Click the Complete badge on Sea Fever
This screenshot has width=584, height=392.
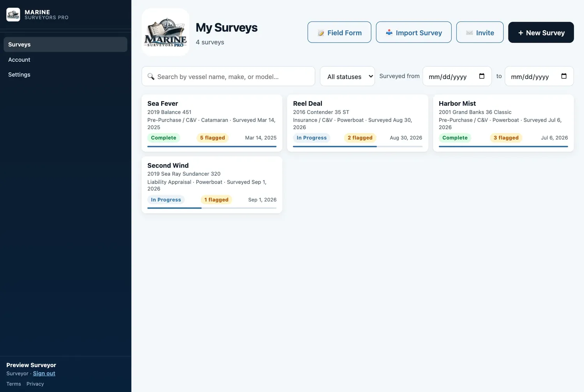[164, 138]
